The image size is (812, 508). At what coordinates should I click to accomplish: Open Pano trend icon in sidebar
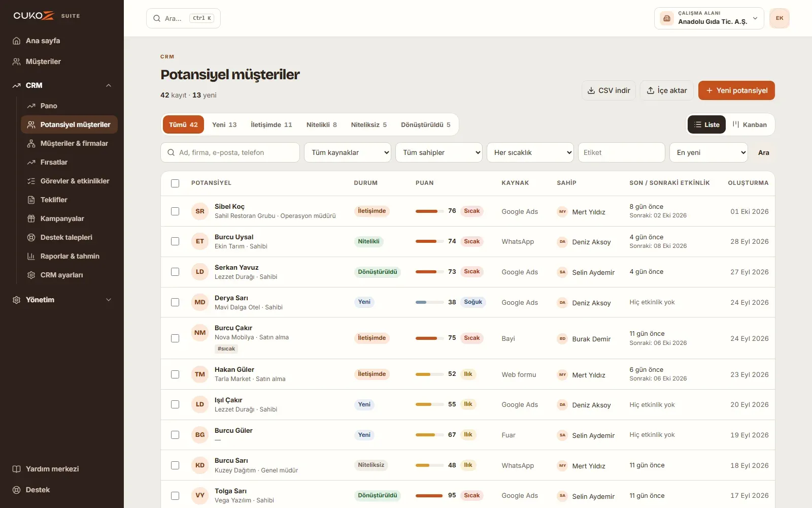[31, 106]
